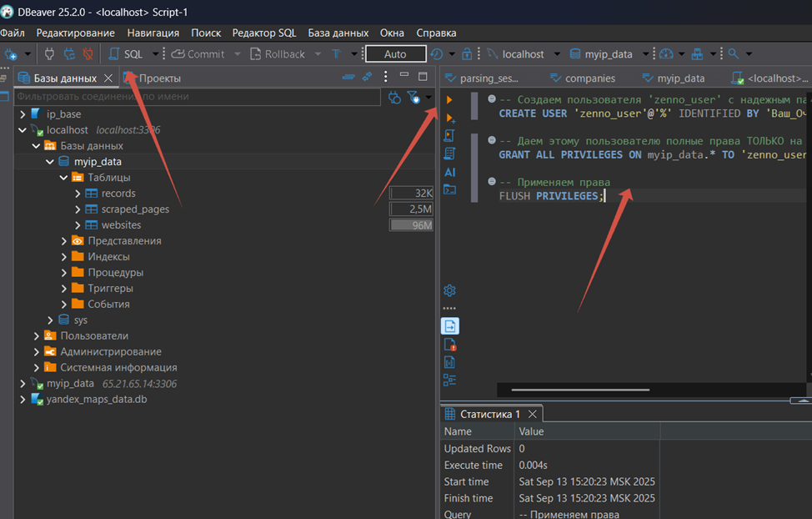Click the dashboard gauge icon in toolbar
Viewport: 812px width, 519px height.
tap(666, 54)
